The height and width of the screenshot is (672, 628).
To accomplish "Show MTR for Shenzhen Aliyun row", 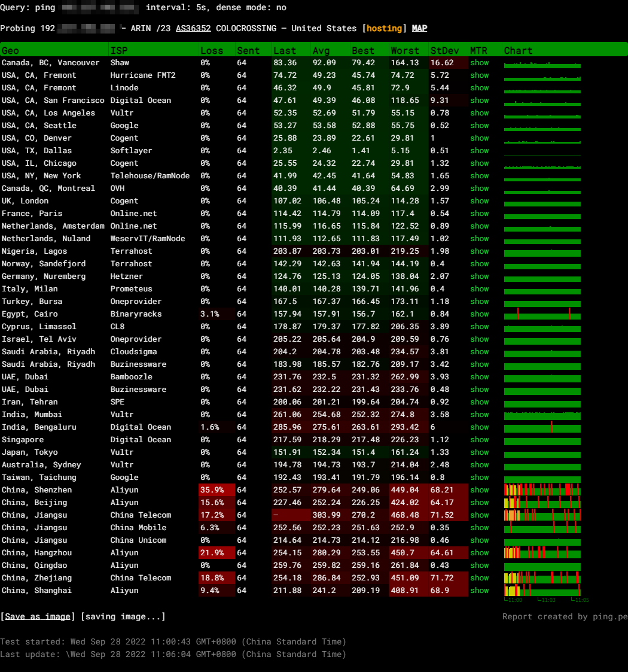I will pyautogui.click(x=479, y=490).
